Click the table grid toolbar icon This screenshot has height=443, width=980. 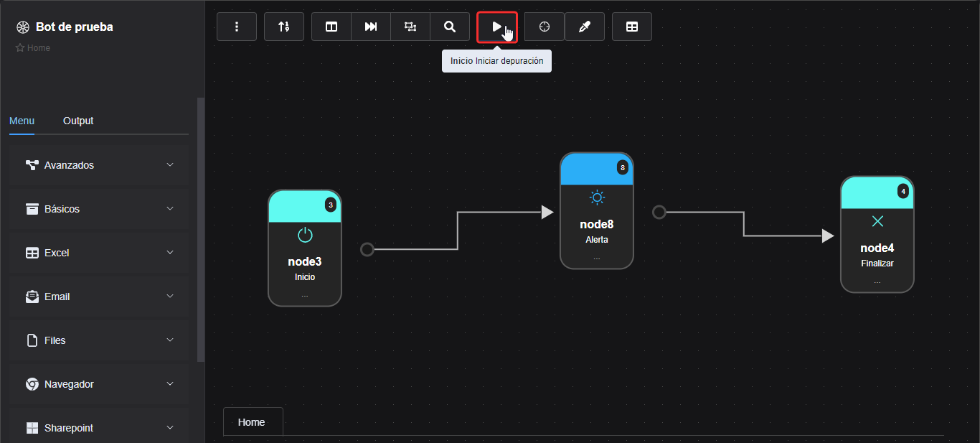point(632,27)
